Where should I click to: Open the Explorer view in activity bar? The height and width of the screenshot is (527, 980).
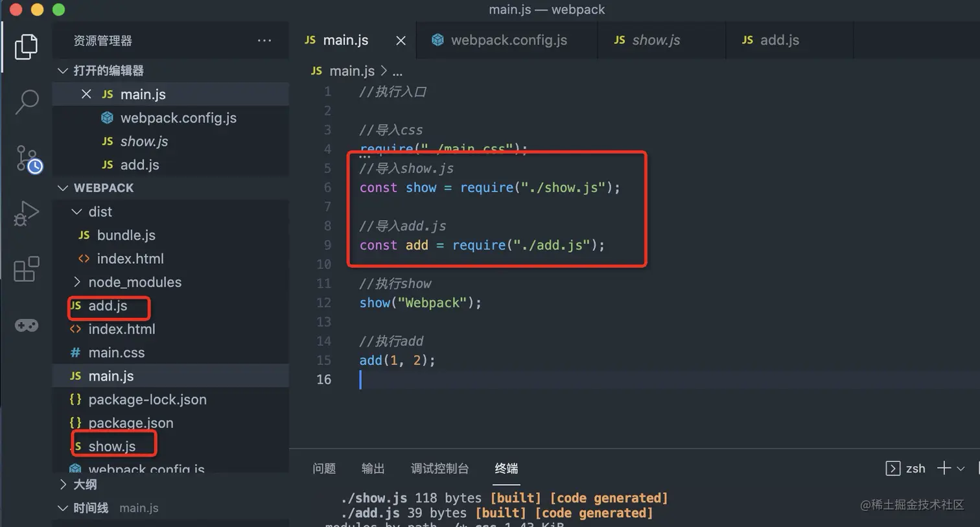pos(26,47)
